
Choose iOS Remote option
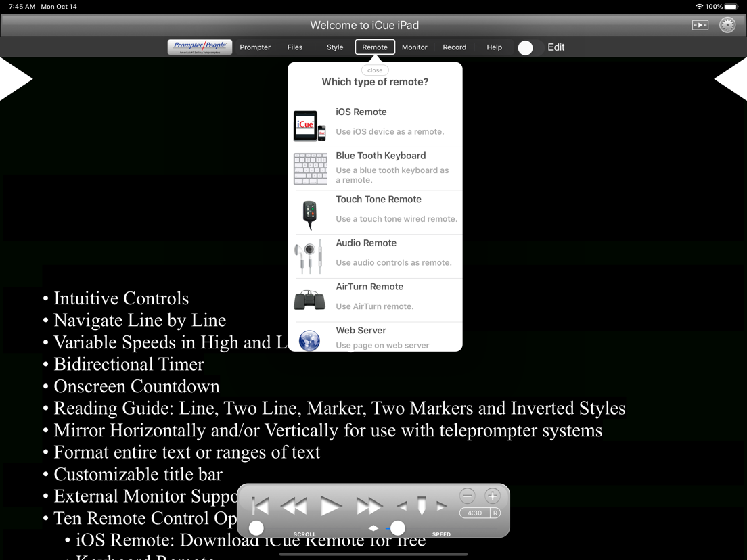click(x=375, y=125)
